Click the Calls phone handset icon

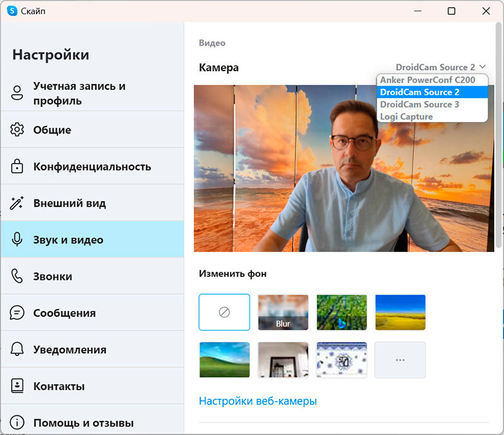17,276
